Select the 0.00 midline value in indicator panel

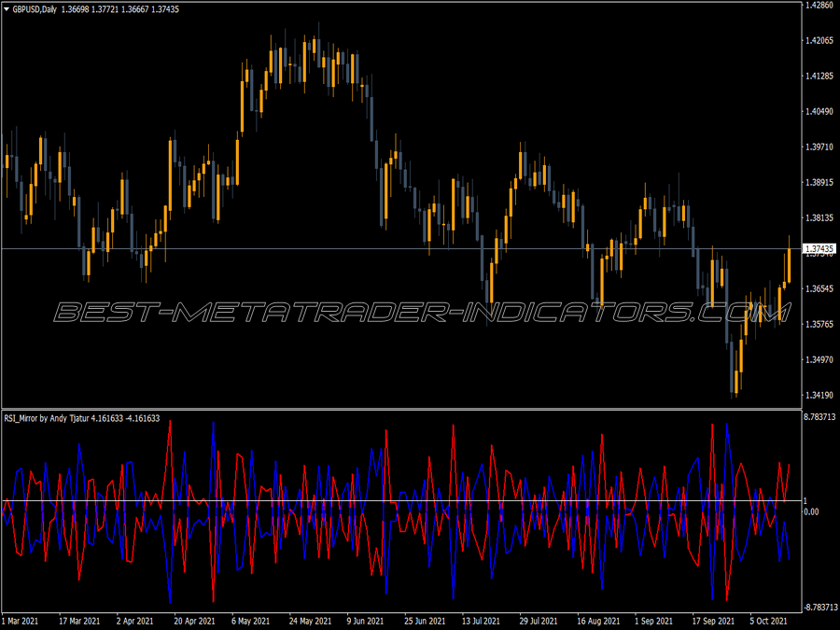tap(809, 511)
